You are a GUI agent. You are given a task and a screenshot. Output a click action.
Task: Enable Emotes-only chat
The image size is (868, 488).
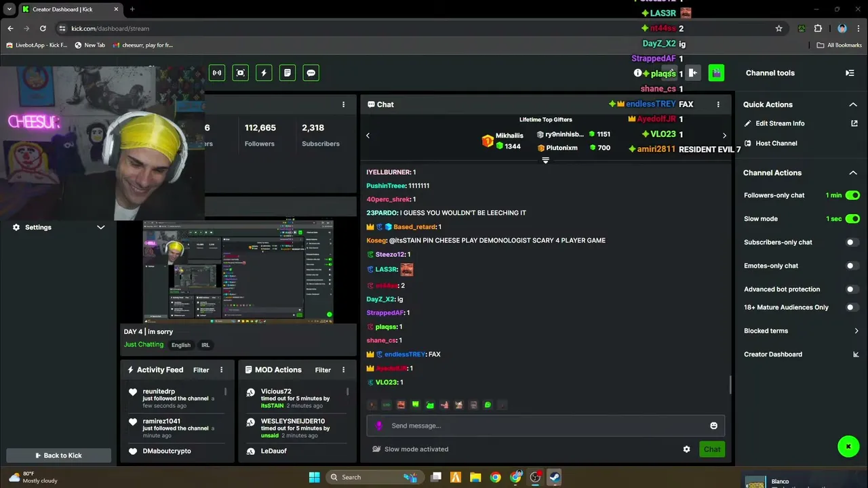852,266
